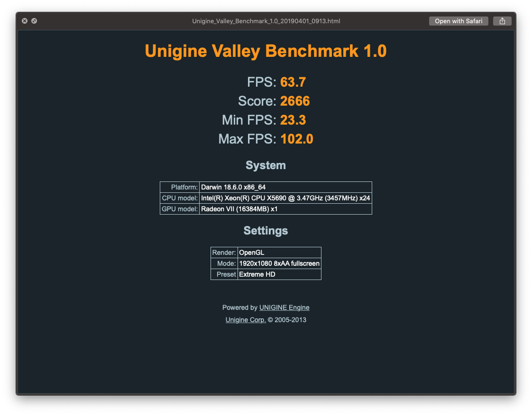The height and width of the screenshot is (415, 532).
Task: Click the Platform: label cell
Action: [x=180, y=187]
